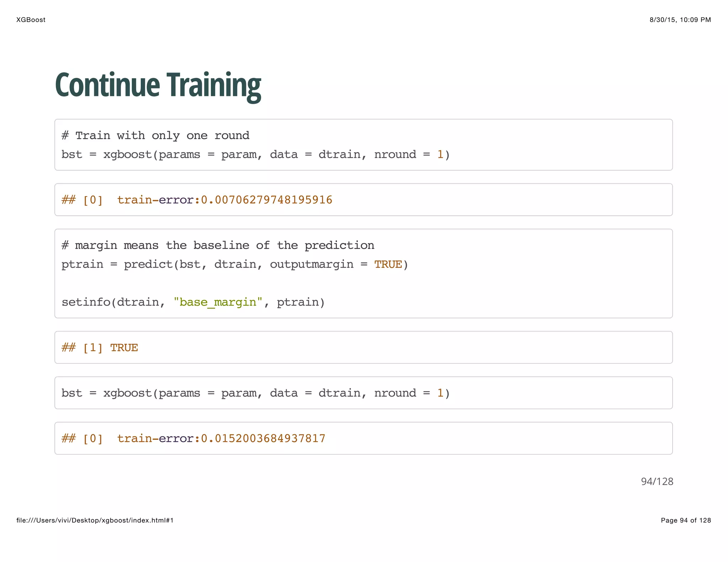Image resolution: width=728 pixels, height=562 pixels.
Task: Click the "94/128" slide counter
Action: pos(657,481)
